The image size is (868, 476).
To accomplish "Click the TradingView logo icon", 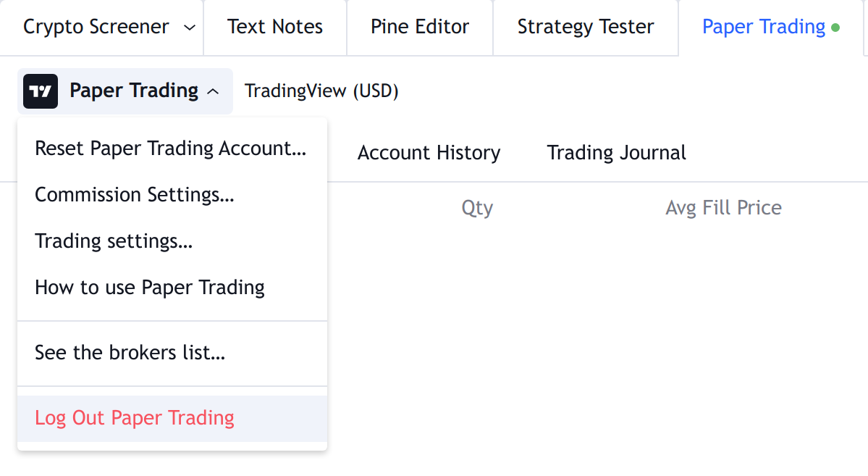I will [41, 91].
